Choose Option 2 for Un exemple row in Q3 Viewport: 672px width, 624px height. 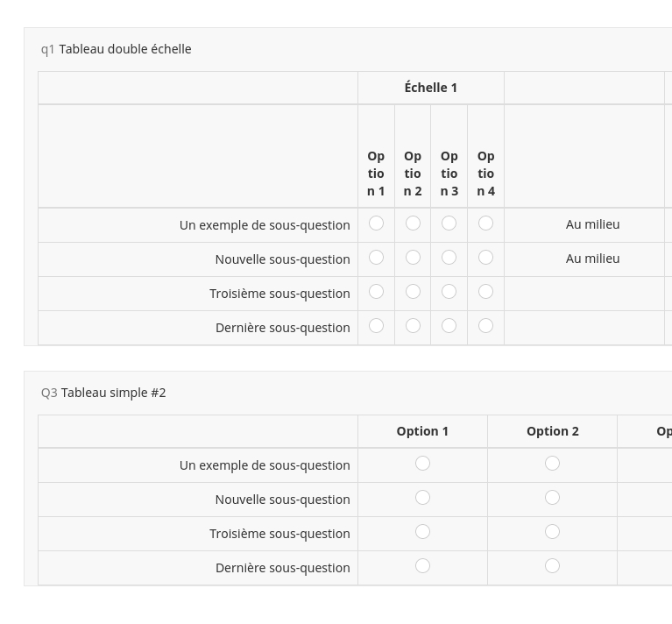[552, 464]
